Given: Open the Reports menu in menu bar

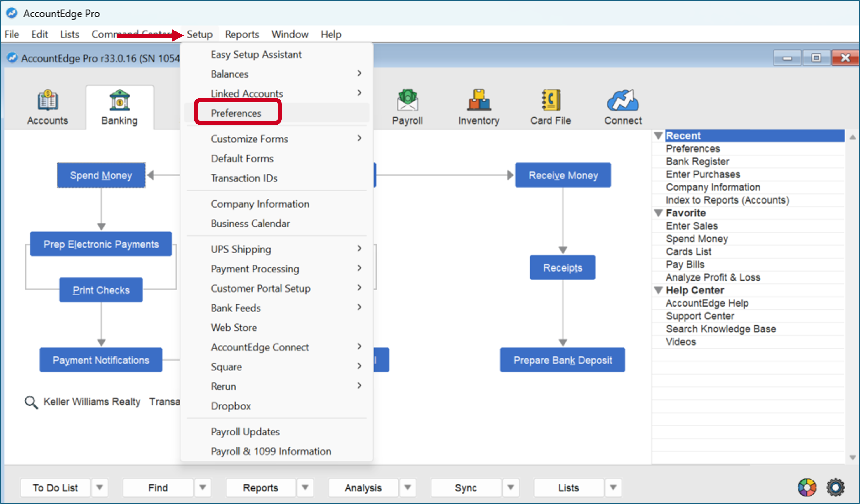Looking at the screenshot, I should [242, 34].
